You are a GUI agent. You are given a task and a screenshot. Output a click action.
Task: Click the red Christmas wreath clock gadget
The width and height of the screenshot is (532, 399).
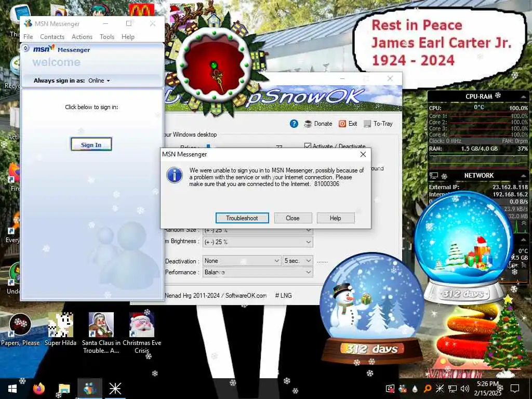pyautogui.click(x=214, y=64)
